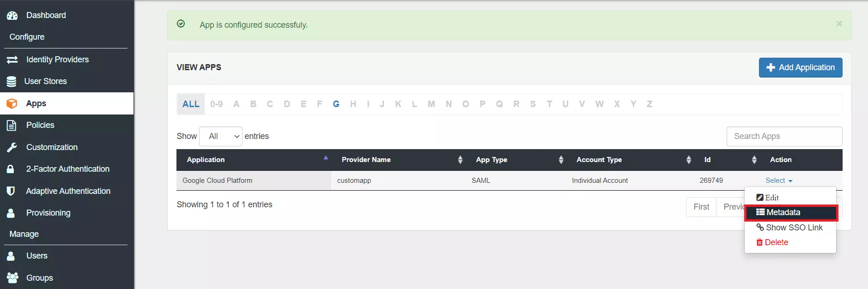This screenshot has width=868, height=289.
Task: Click the Edit pencil icon
Action: coord(759,198)
